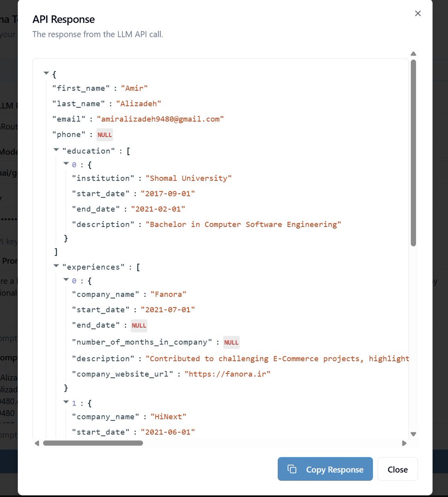This screenshot has height=497, width=448.
Task: Collapse the root JSON object triangle
Action: point(46,74)
